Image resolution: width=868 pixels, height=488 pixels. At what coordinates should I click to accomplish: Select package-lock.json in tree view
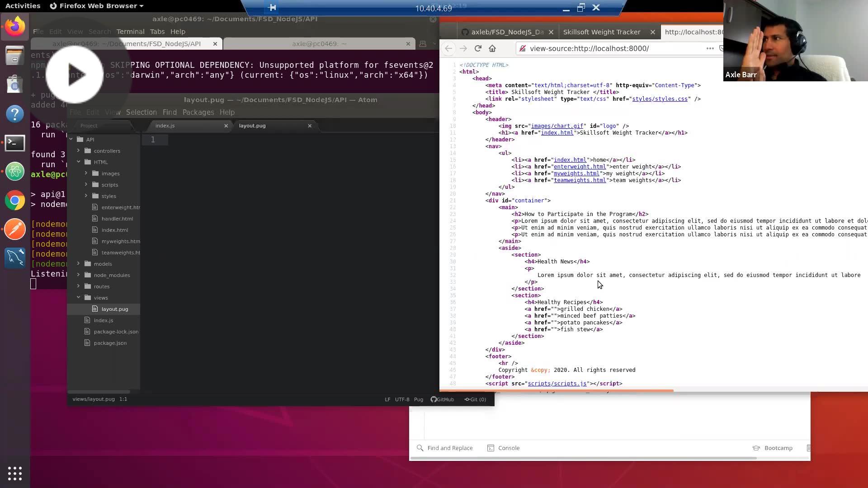coord(116,332)
